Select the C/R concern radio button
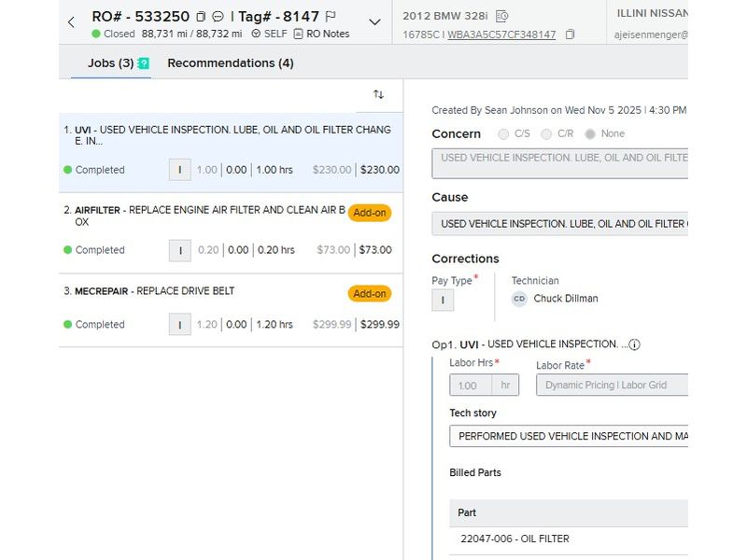This screenshot has width=747, height=560. coord(547,133)
